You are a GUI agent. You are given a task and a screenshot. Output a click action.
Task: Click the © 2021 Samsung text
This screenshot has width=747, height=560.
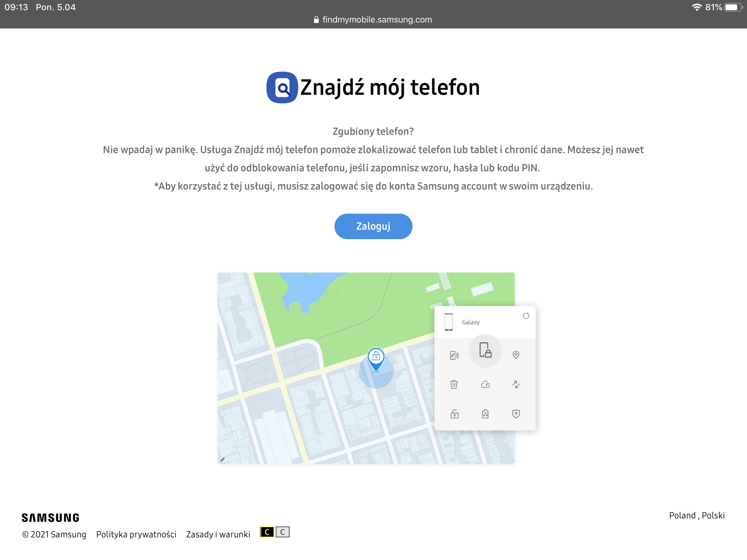(54, 534)
